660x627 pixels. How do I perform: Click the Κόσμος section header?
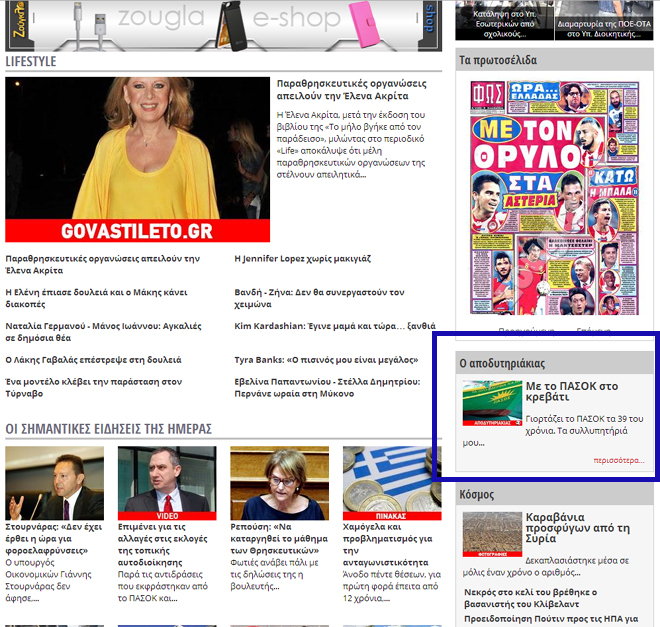coord(476,495)
